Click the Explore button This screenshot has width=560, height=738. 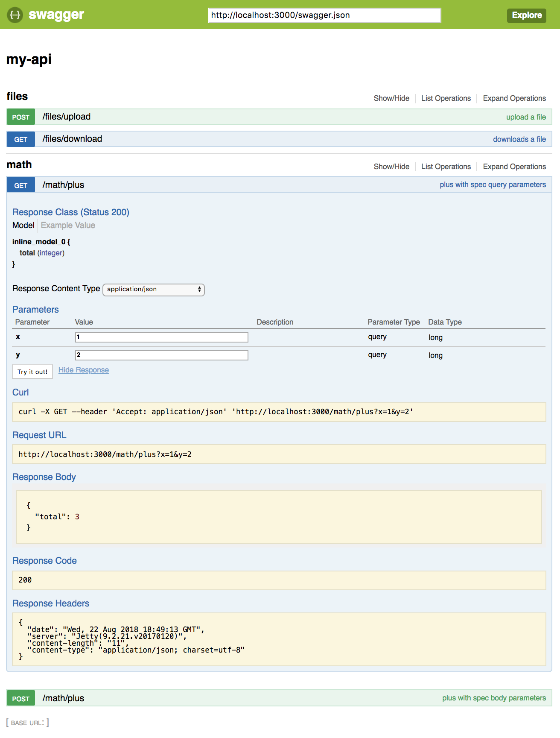[526, 15]
